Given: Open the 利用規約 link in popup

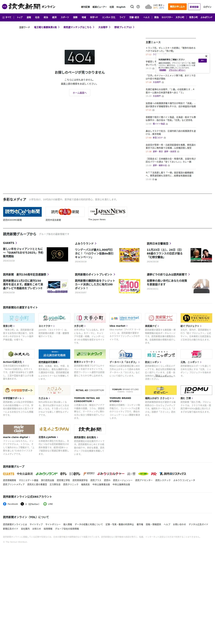Looking at the screenshot, I should pos(163,70).
